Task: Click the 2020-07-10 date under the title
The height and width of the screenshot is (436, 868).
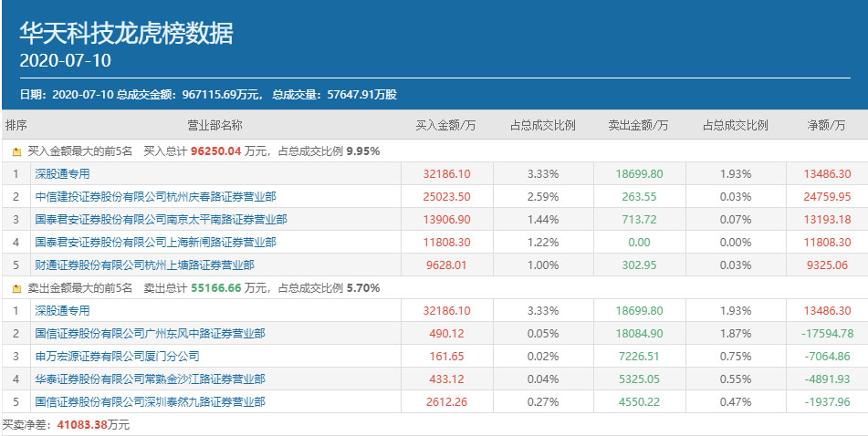Action: tap(65, 61)
